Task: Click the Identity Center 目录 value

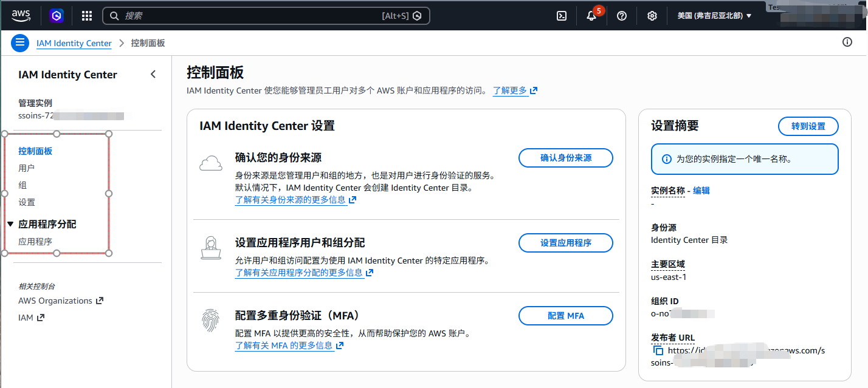Action: click(x=689, y=240)
